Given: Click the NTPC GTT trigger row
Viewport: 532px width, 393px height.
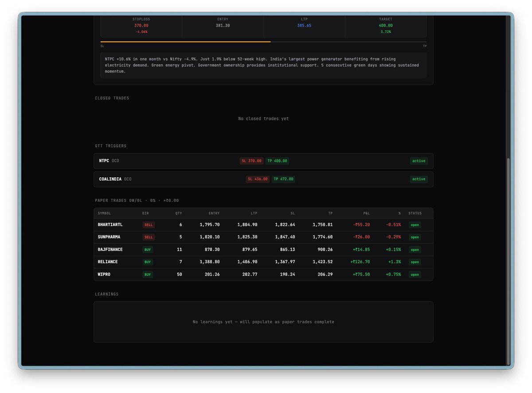Looking at the screenshot, I should 263,161.
